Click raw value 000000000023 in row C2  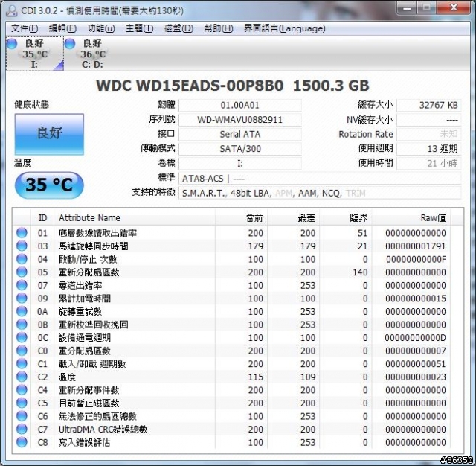pos(416,377)
